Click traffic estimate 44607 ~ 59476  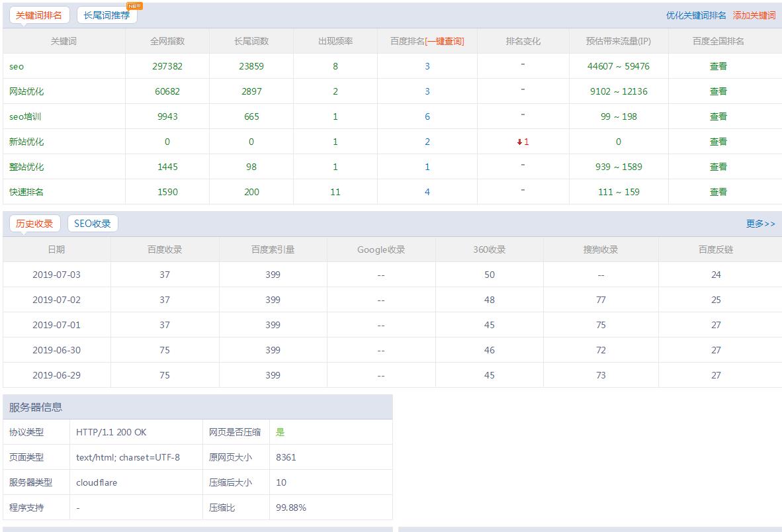coord(619,66)
